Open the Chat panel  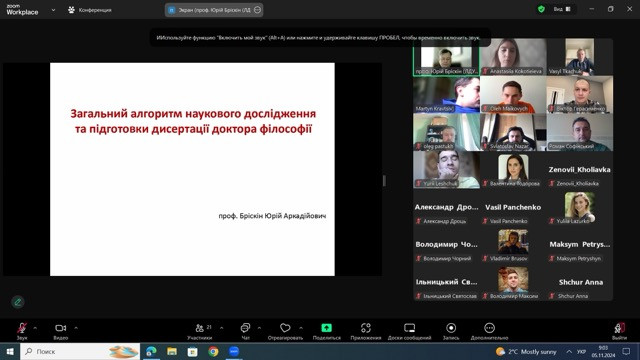(x=245, y=328)
